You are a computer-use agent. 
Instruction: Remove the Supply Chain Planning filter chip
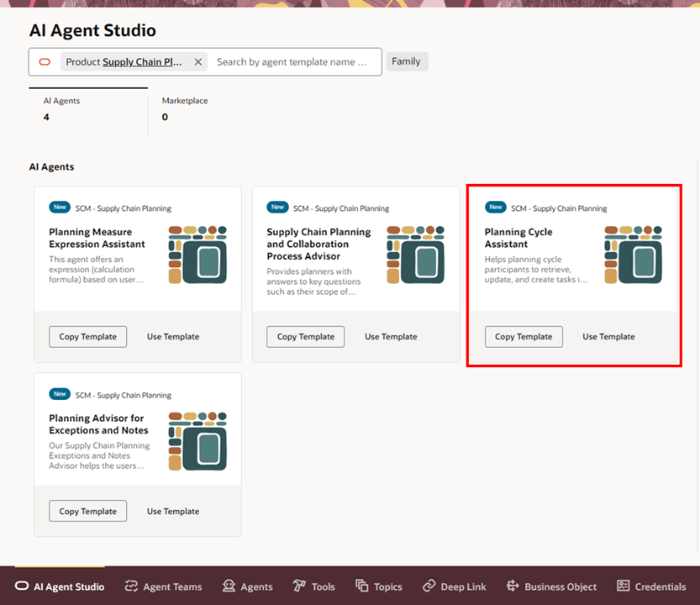[x=197, y=61]
